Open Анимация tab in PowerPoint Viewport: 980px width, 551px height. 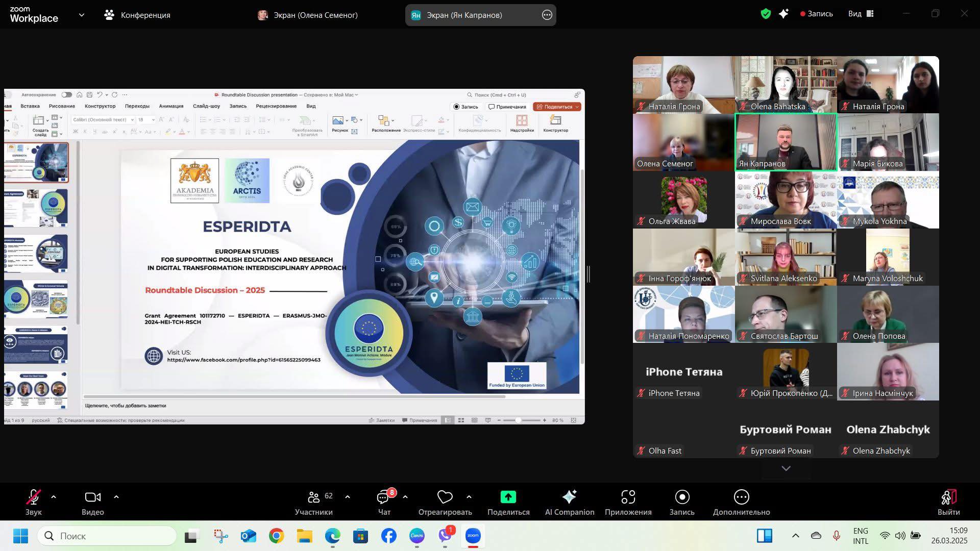click(171, 106)
